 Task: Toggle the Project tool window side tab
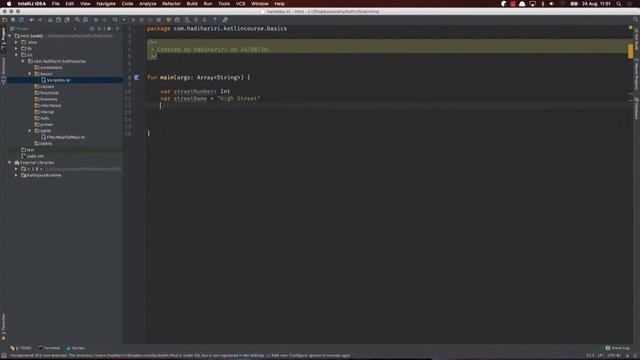[3, 39]
